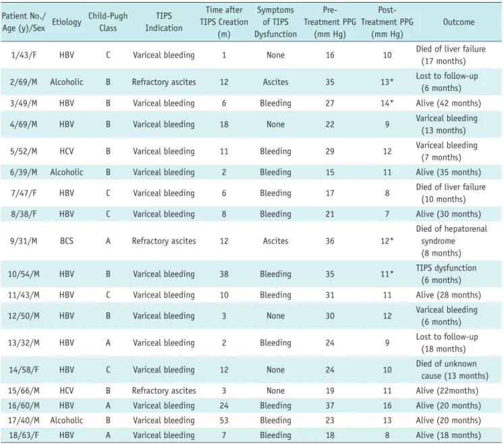
Task: Click 'Time after TIPS Creation (m)' header
Action: tap(224, 22)
